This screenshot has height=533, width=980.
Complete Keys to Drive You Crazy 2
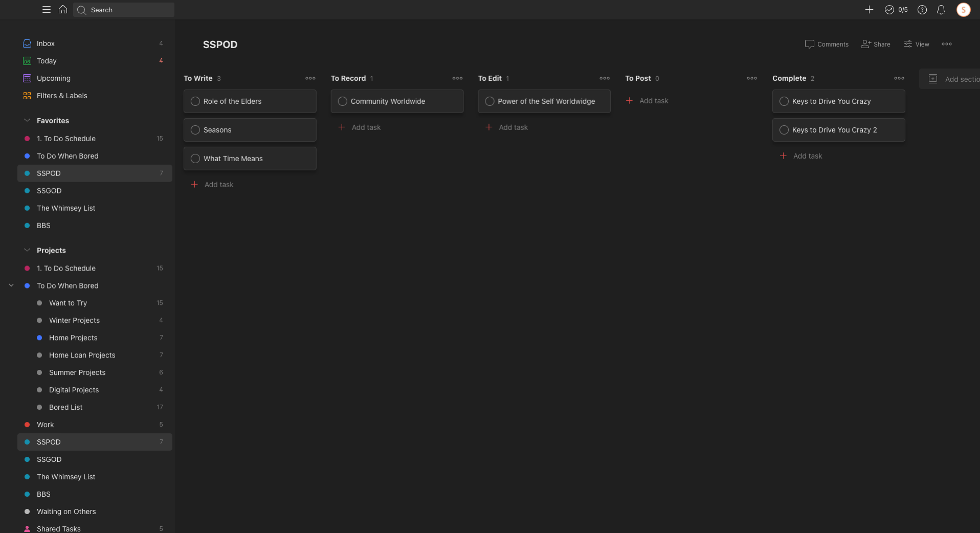tap(784, 130)
